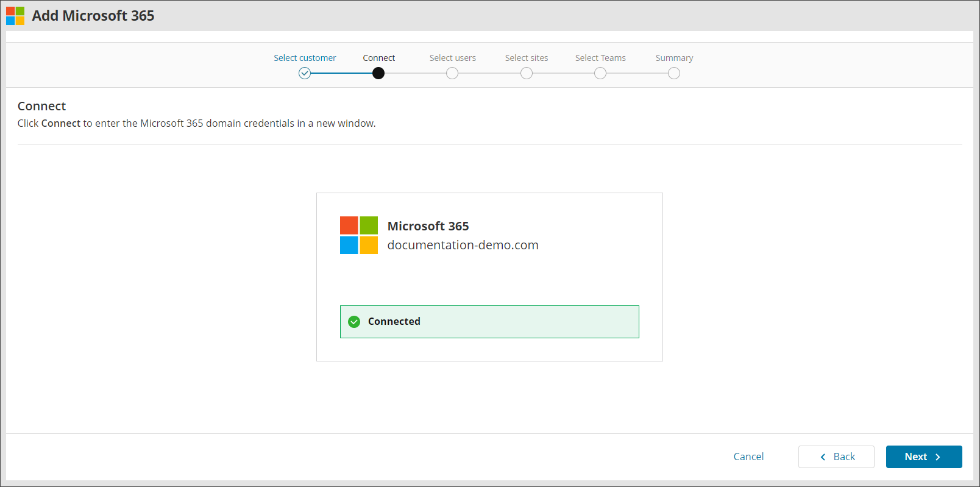
Task: Click the green checkmark icon beside Connected
Action: (x=354, y=322)
